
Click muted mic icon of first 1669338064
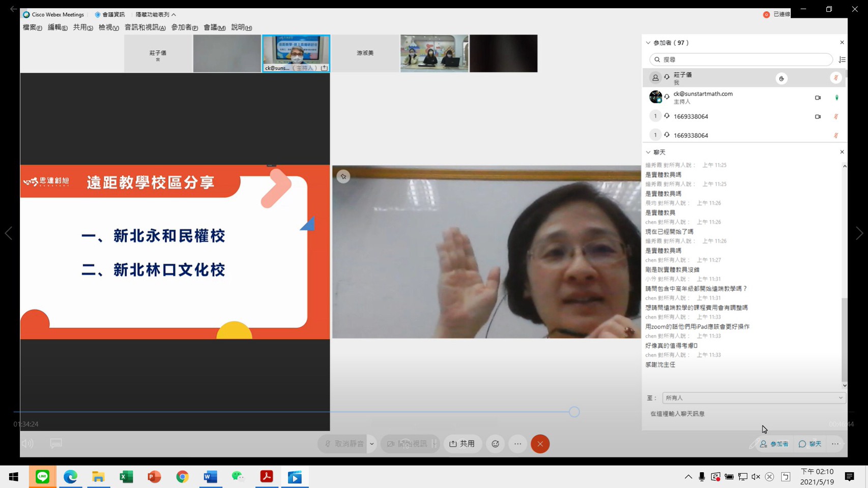836,116
